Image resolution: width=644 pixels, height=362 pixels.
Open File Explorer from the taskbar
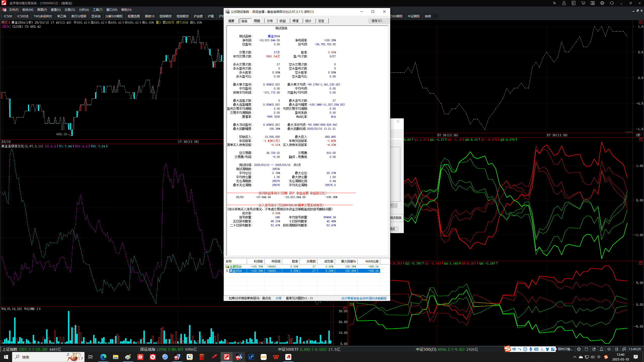(115, 357)
